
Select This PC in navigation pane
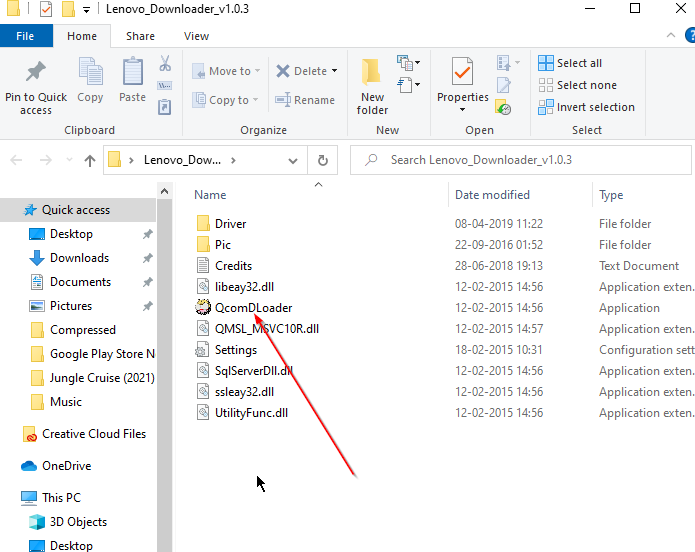(61, 497)
